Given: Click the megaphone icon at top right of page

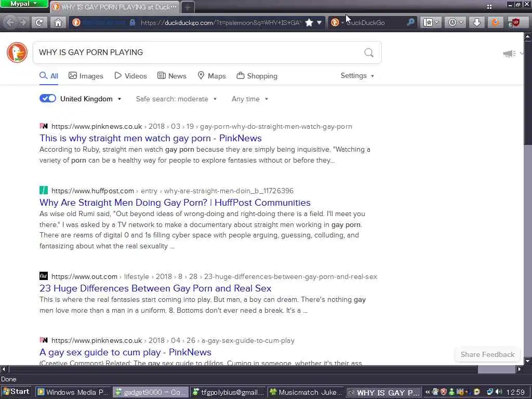Looking at the screenshot, I should tap(509, 54).
